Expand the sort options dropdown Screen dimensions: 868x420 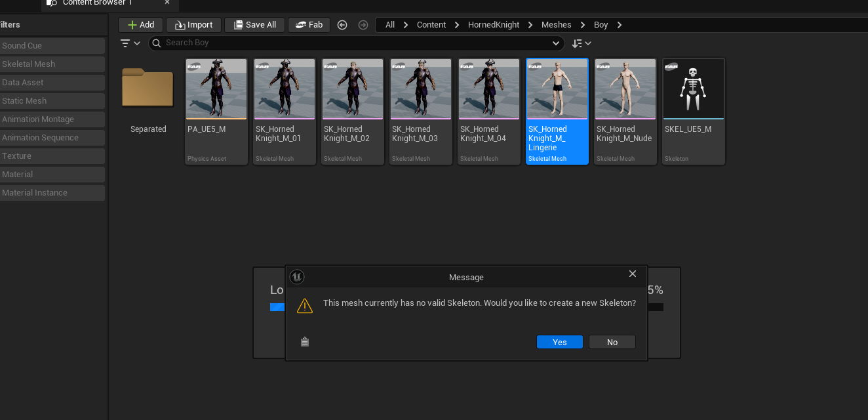(582, 43)
